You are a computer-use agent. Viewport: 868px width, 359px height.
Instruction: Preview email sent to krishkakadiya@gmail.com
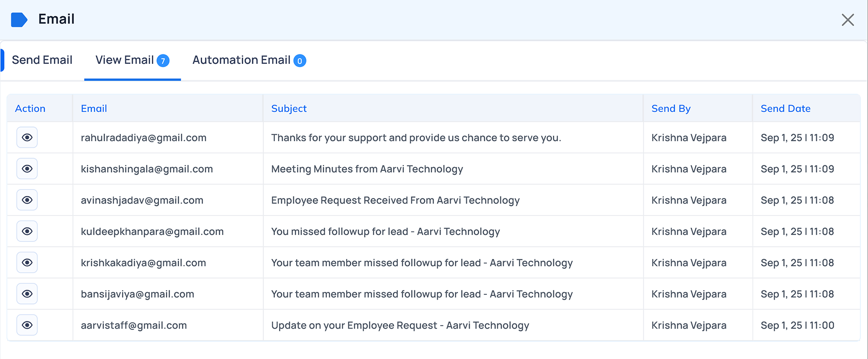[27, 263]
